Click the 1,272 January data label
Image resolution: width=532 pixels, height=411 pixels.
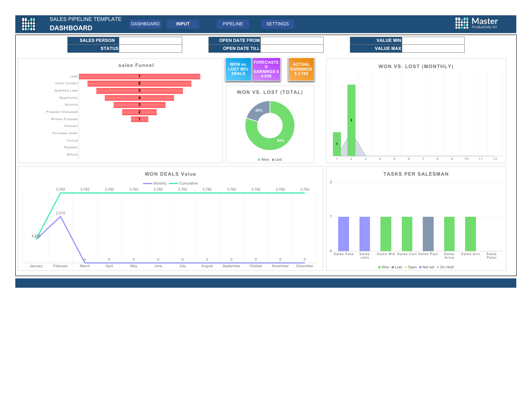coord(36,236)
